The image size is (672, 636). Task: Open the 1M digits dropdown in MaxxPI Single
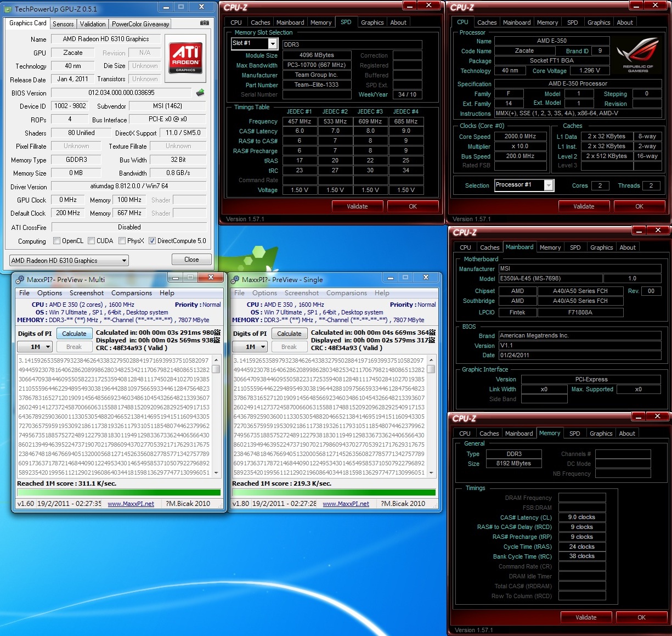tap(250, 347)
